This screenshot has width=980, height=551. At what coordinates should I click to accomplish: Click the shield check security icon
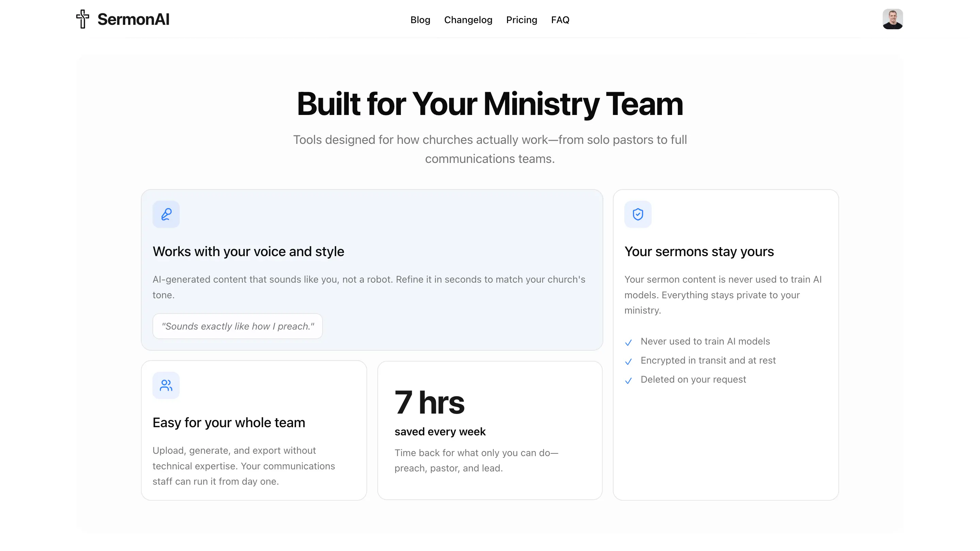click(638, 214)
